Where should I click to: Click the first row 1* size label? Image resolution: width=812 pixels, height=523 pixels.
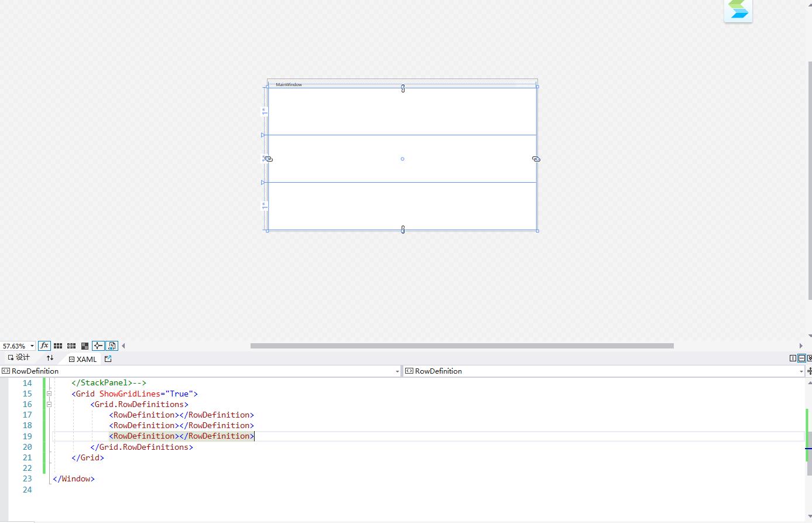click(264, 111)
